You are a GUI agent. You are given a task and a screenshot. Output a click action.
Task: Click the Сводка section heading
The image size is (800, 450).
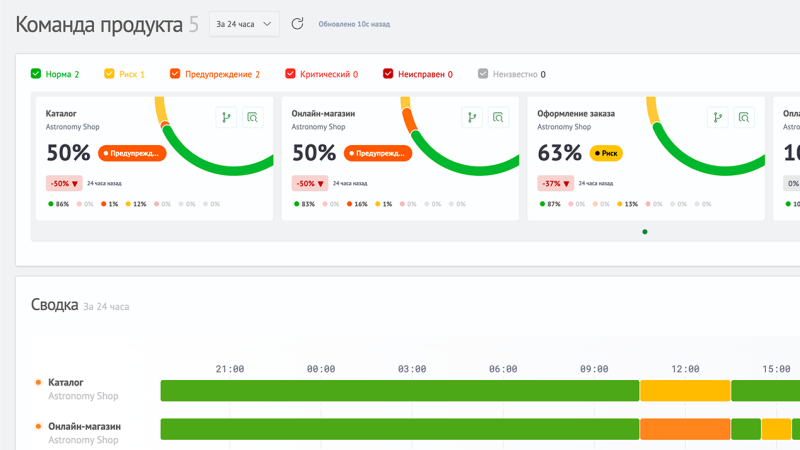(55, 305)
